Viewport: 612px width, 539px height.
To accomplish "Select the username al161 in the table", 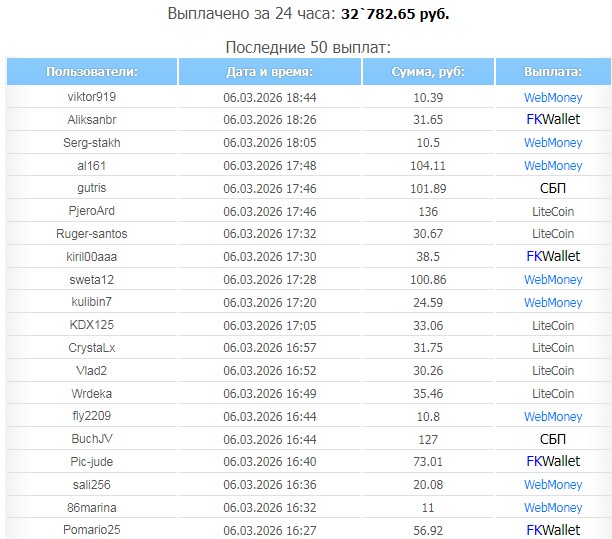I will pos(92,166).
